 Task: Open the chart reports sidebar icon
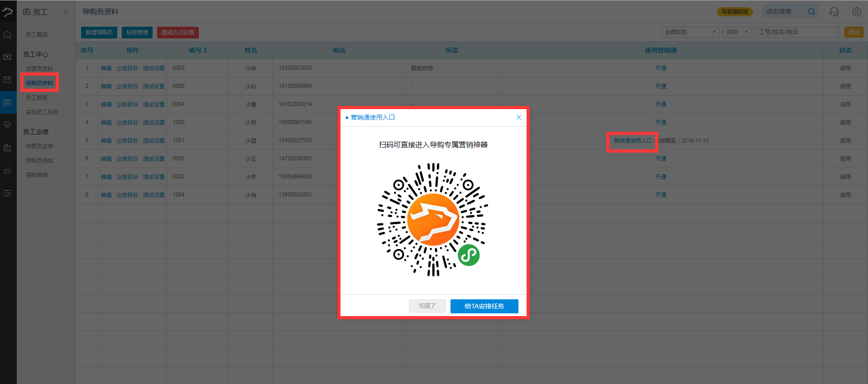point(8,170)
